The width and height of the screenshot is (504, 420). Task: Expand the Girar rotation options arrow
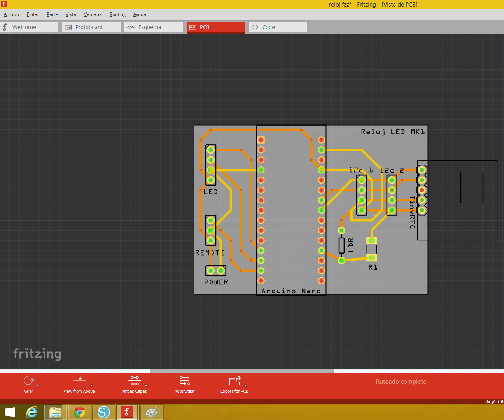(37, 386)
